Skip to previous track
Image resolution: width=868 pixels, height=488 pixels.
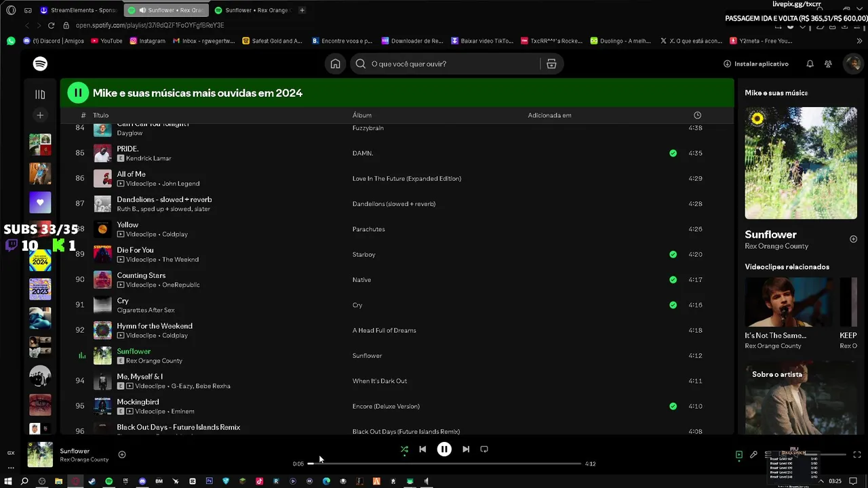422,449
